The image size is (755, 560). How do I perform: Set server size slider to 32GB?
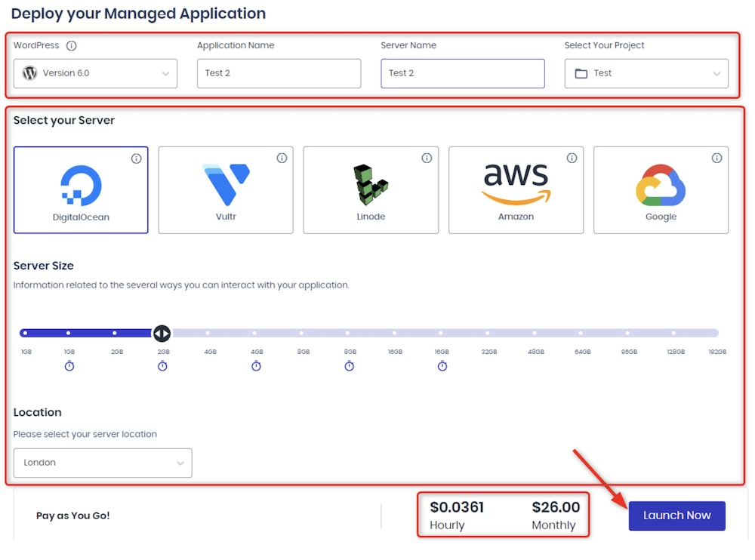click(x=487, y=333)
